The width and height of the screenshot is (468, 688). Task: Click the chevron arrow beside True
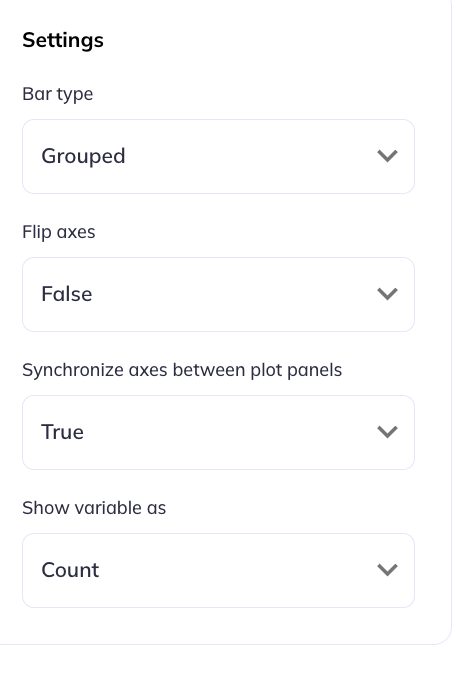[x=387, y=432]
